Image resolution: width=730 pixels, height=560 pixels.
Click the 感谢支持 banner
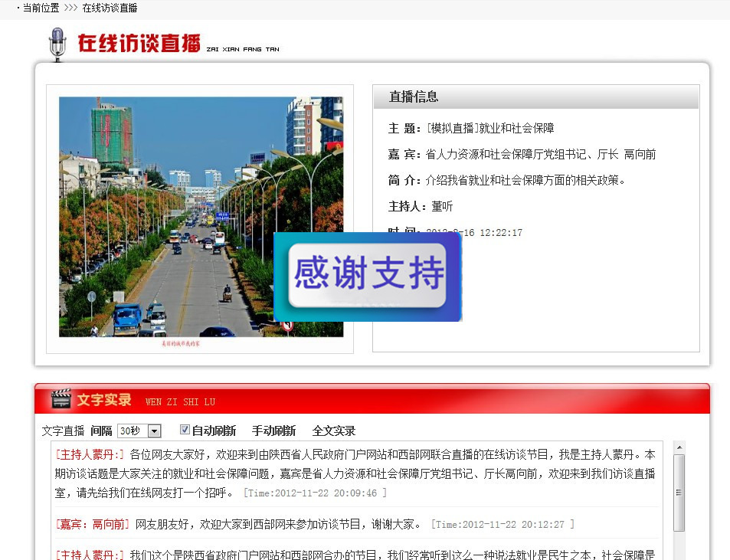368,277
